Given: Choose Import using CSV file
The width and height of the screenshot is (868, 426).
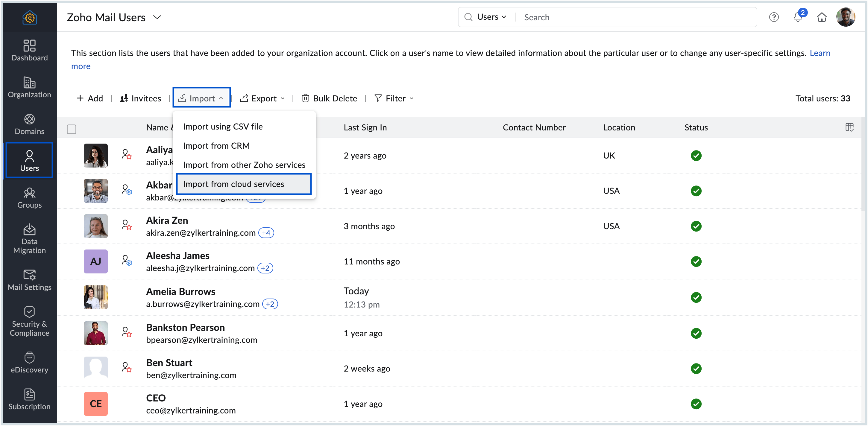Looking at the screenshot, I should 223,126.
